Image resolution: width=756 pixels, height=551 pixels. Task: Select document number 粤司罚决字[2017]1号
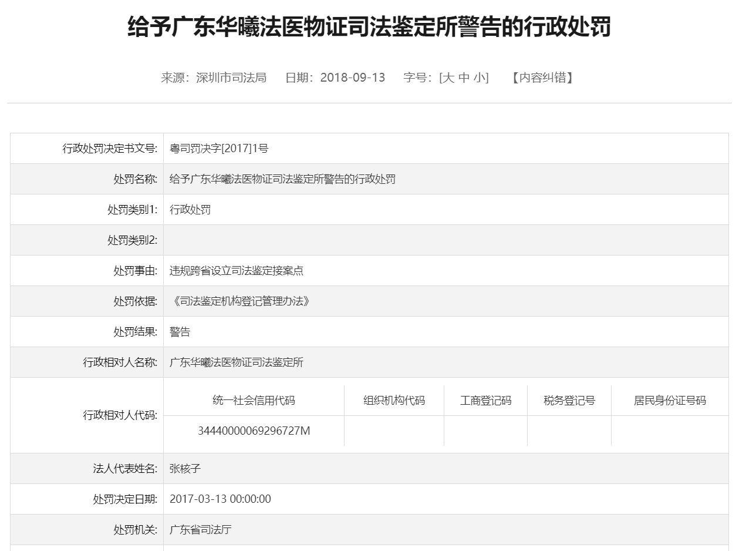coord(219,149)
